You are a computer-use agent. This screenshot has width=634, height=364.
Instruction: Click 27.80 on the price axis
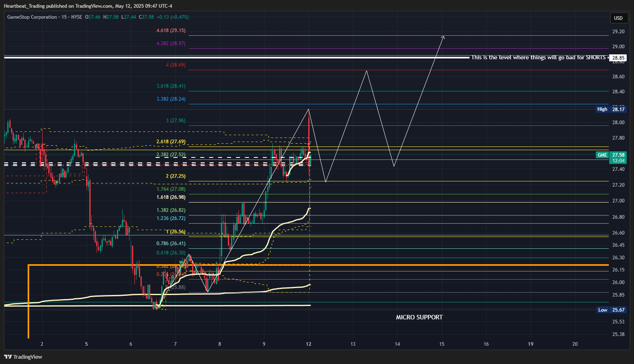tap(618, 138)
